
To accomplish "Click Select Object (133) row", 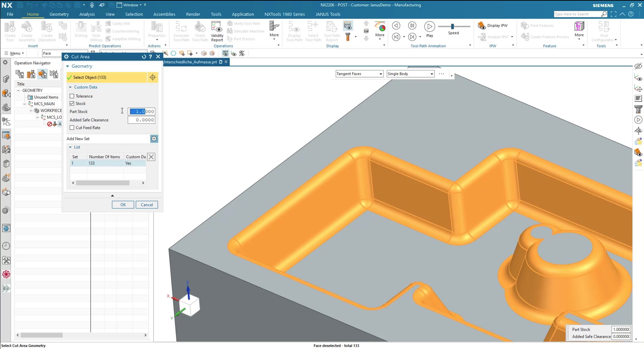I will 107,77.
